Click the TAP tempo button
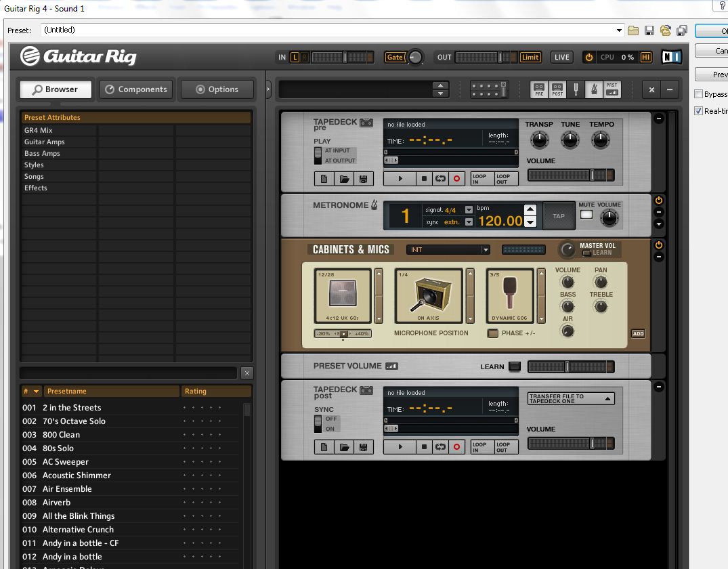This screenshot has height=569, width=728. click(559, 216)
